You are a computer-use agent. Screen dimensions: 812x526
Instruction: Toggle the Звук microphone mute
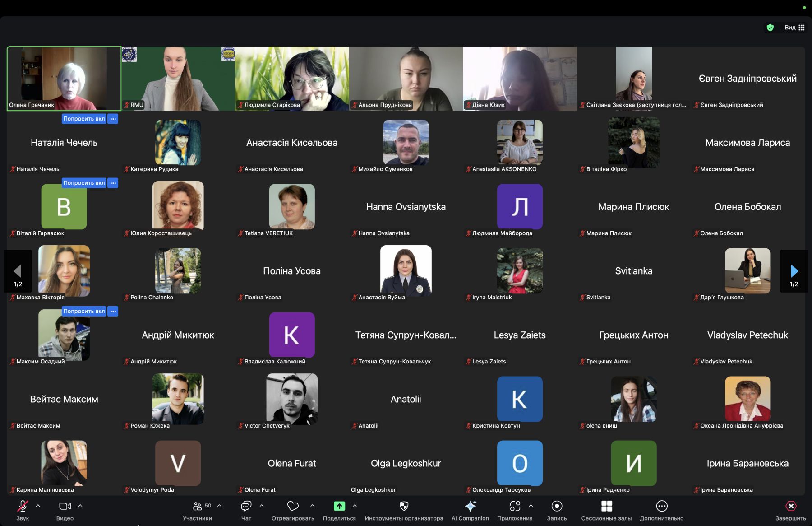23,506
